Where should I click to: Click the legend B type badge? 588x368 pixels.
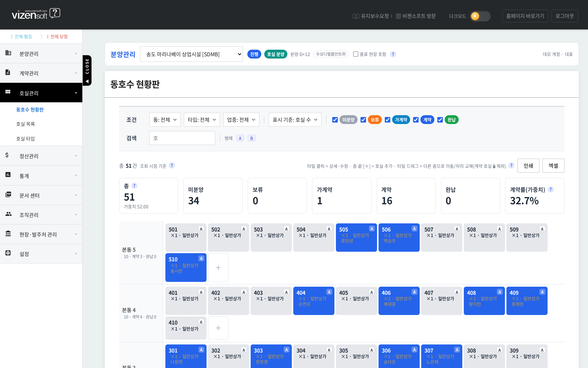[x=252, y=138]
